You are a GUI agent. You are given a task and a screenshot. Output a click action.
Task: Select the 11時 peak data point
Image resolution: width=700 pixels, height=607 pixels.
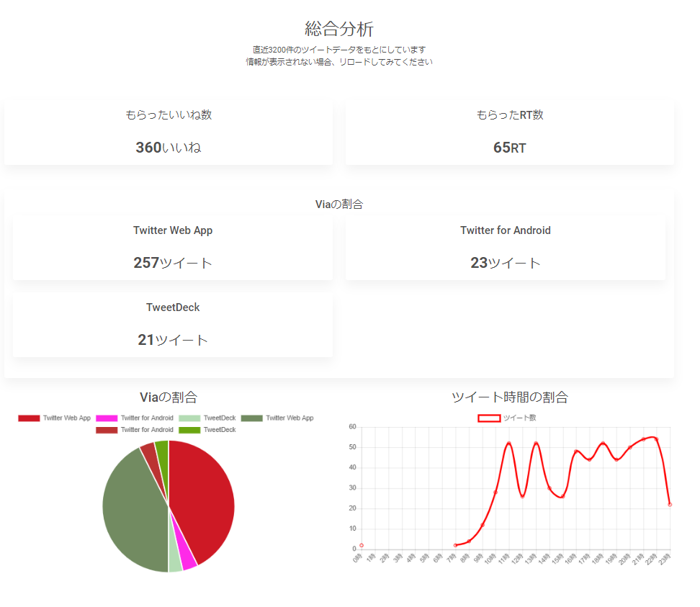click(x=509, y=444)
